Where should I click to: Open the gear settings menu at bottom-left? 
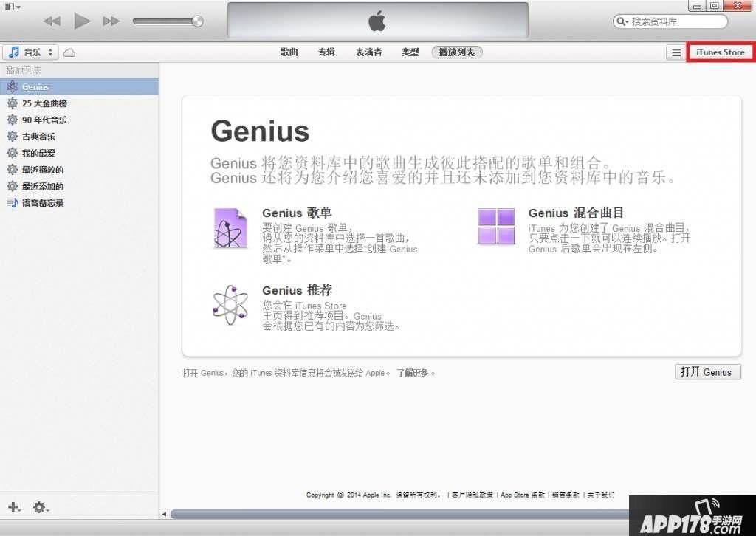(41, 507)
